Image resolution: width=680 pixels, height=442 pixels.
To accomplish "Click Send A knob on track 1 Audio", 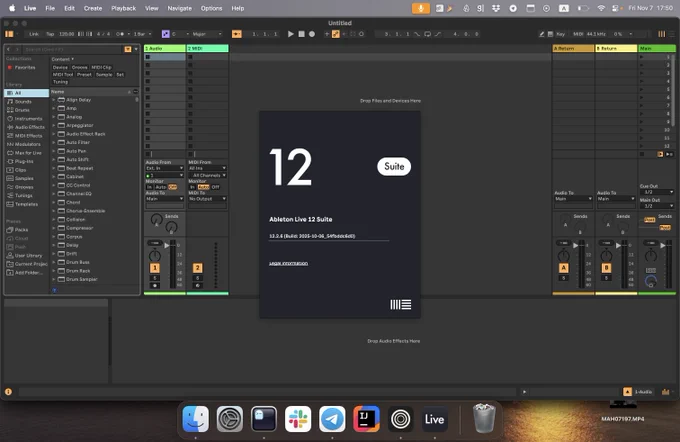I will tap(157, 220).
